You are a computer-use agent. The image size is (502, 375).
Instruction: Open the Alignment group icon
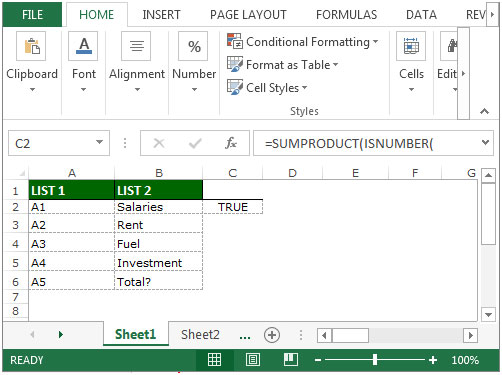(136, 46)
